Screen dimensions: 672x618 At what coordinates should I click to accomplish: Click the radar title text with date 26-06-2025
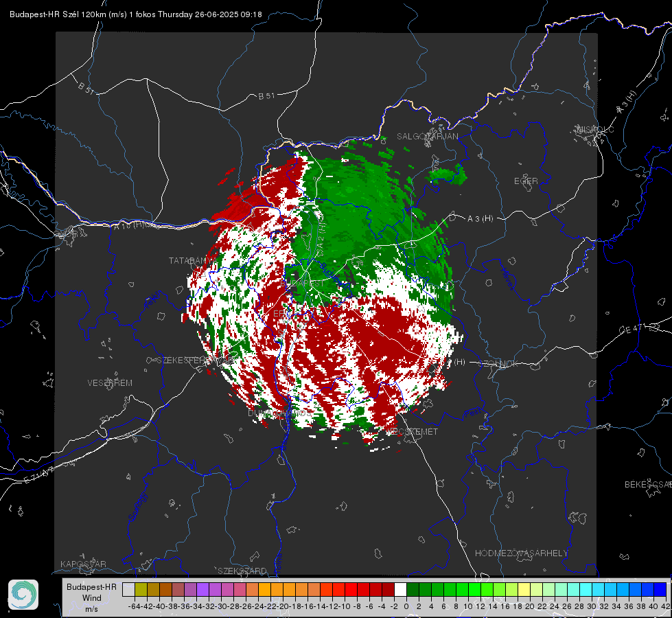tap(135, 14)
